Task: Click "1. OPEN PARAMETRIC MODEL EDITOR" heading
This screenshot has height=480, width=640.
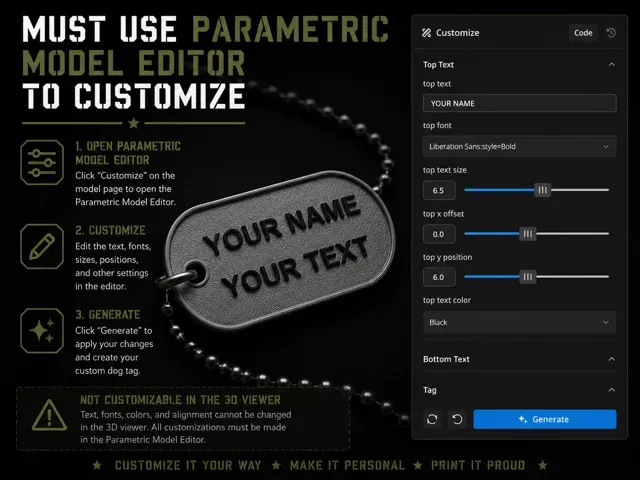Action: 128,153
